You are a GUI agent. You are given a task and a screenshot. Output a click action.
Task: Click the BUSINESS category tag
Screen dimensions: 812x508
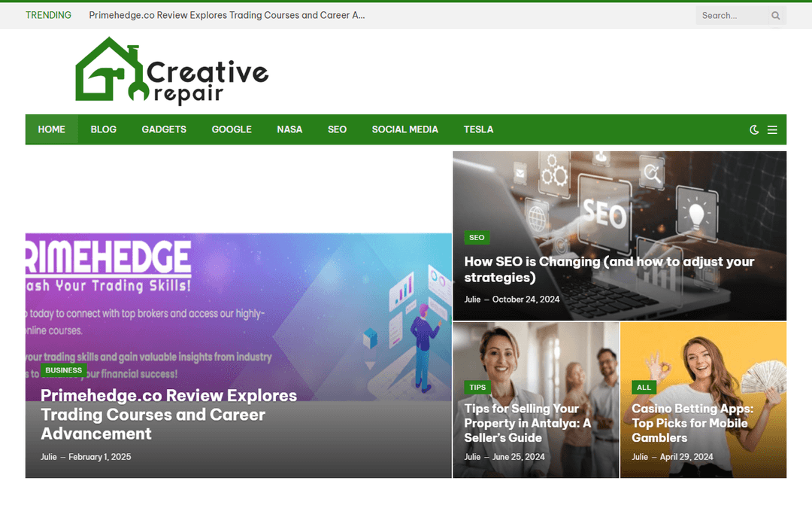point(64,370)
